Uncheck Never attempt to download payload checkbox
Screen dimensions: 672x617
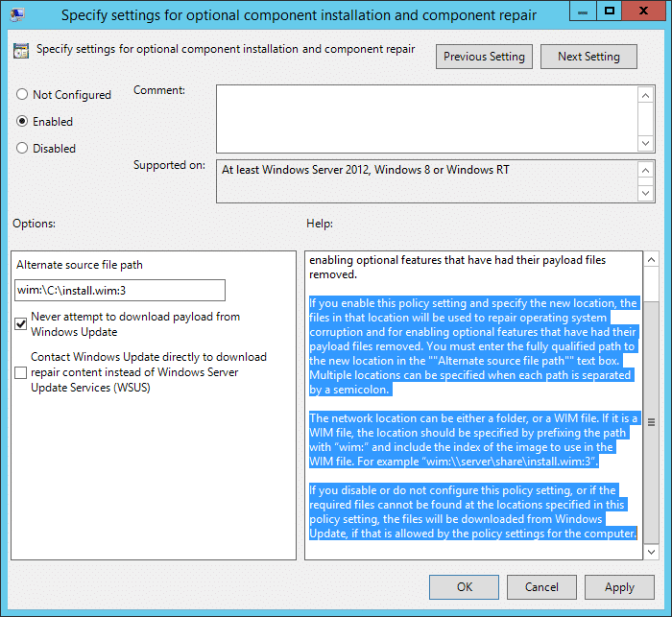click(x=21, y=324)
